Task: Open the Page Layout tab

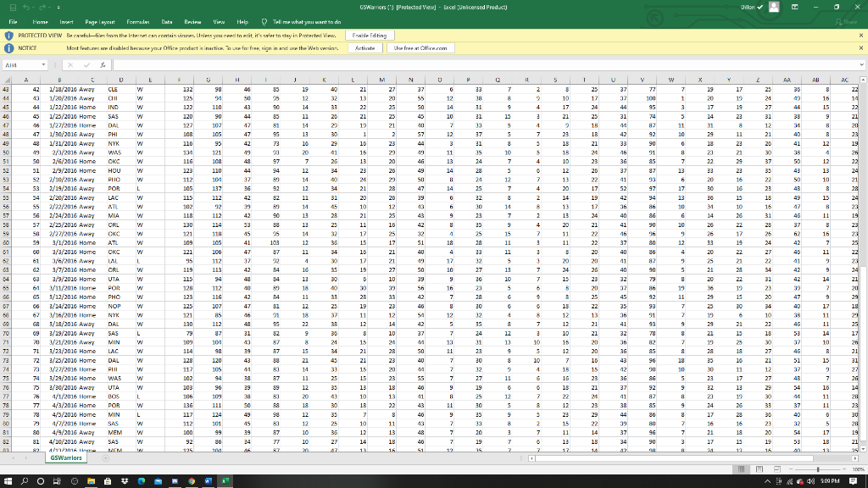Action: click(100, 22)
